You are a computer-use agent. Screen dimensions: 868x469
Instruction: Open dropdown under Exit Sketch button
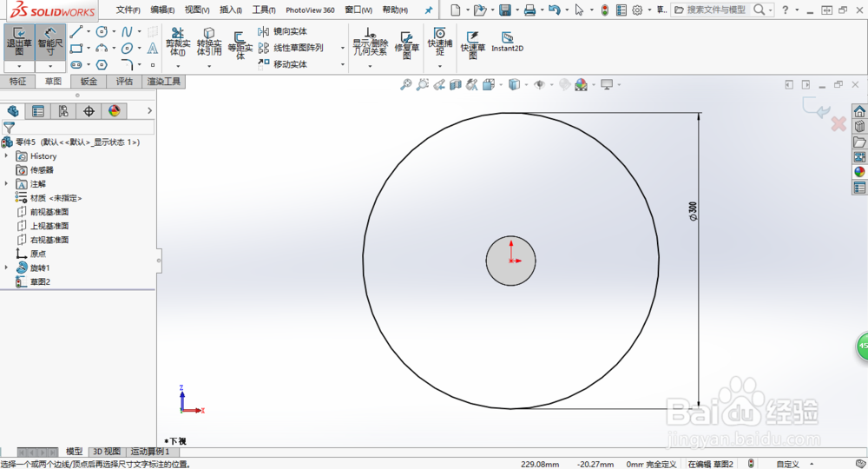[19, 67]
